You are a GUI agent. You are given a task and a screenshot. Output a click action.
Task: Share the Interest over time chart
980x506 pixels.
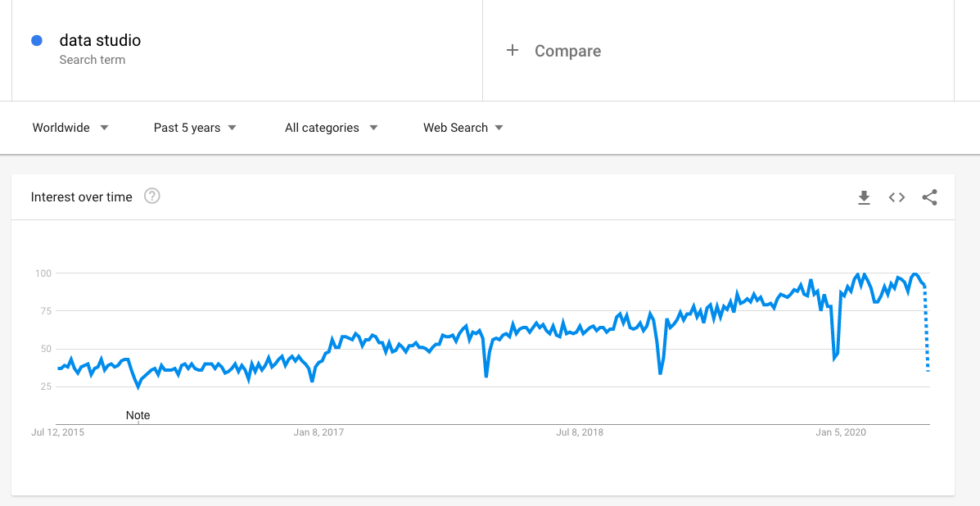click(x=929, y=197)
